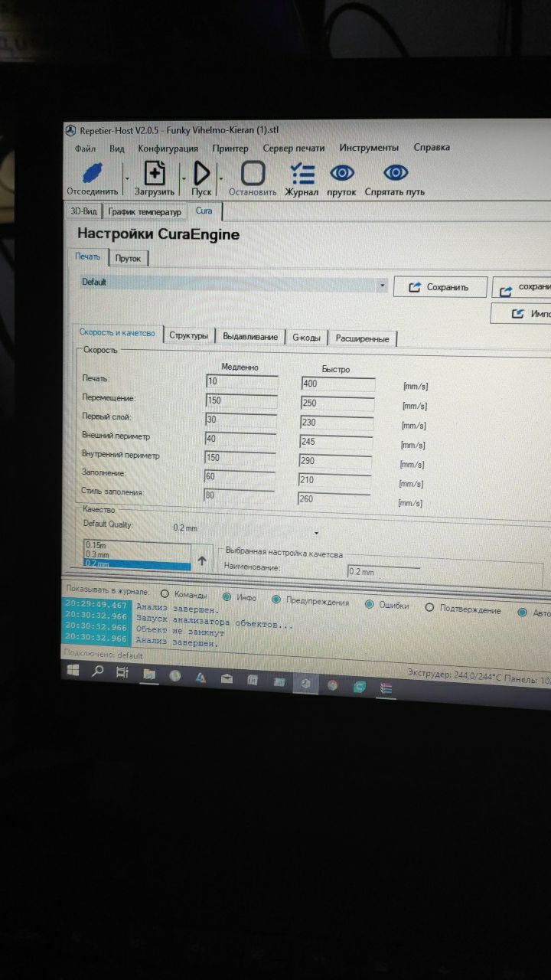Open the Windows Start button

[x=74, y=671]
